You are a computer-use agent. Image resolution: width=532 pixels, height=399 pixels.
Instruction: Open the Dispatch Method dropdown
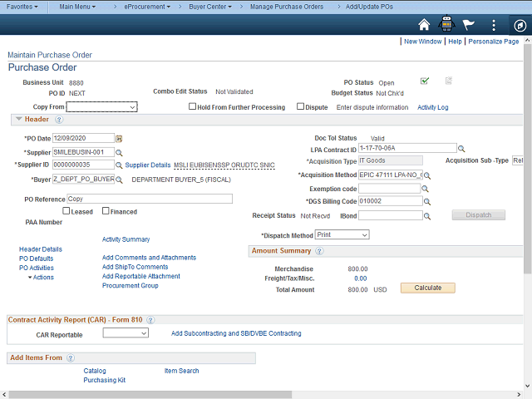point(342,235)
